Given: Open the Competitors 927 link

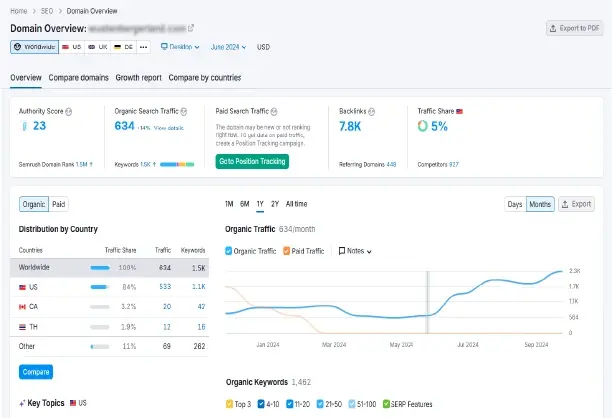Looking at the screenshot, I should [x=454, y=165].
